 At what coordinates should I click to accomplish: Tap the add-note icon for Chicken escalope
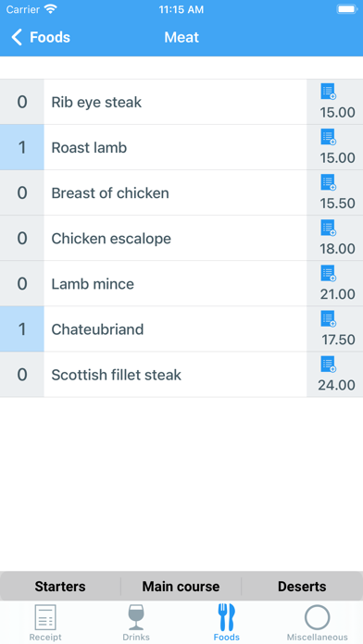click(329, 228)
